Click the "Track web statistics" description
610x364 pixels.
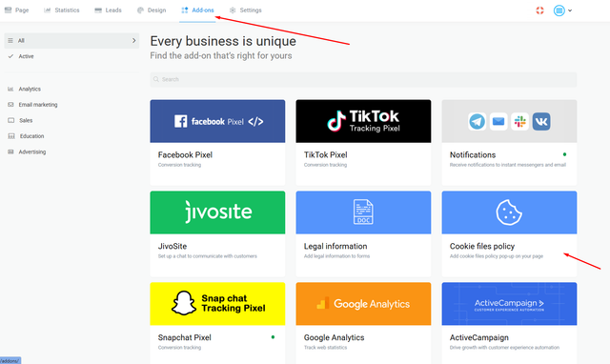coord(325,348)
